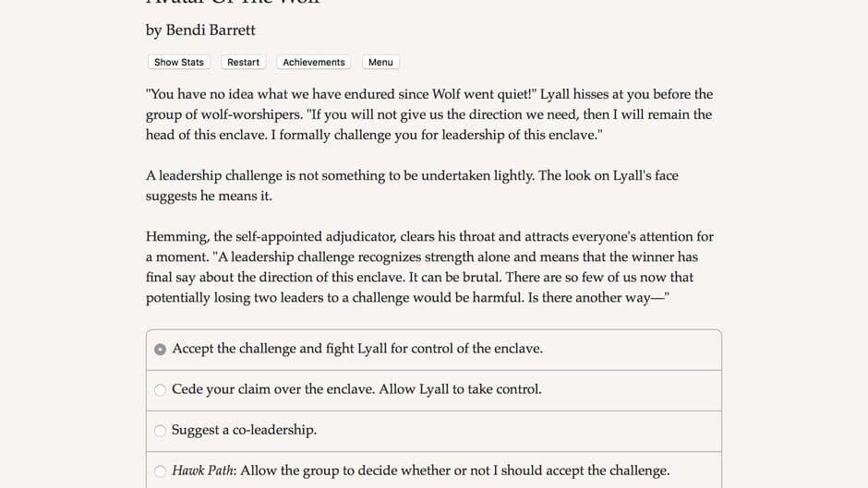Click the paragraph starting 'You have no idea'
The height and width of the screenshot is (488, 868).
pyautogui.click(x=429, y=114)
